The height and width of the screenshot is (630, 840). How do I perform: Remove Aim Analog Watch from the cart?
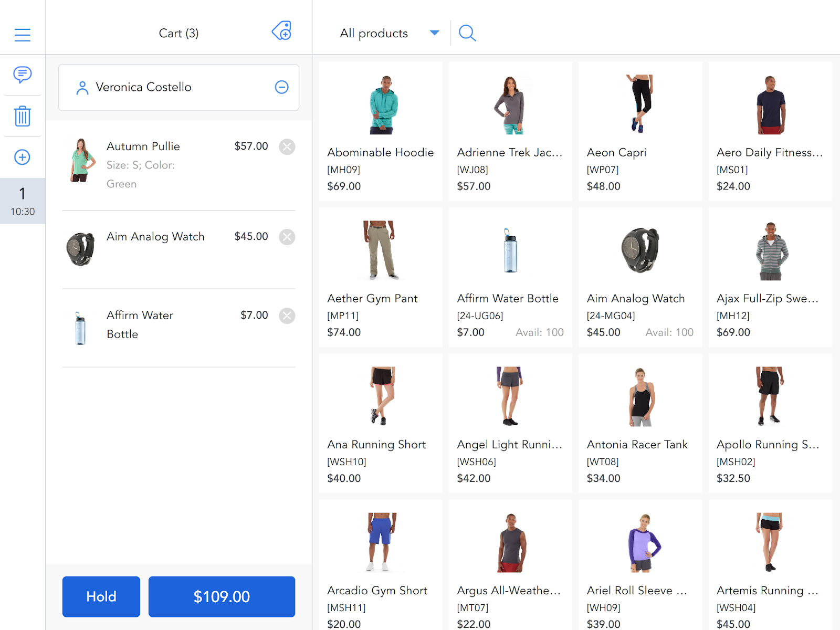pos(287,237)
